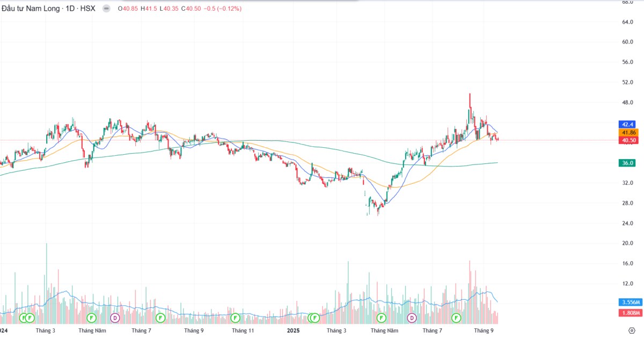Click the red 1.808M volume label
The image size is (644, 338).
629,312
